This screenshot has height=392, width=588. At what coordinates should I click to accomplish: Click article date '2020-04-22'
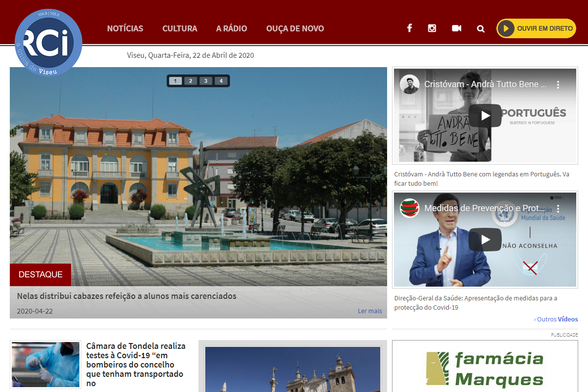pos(35,311)
